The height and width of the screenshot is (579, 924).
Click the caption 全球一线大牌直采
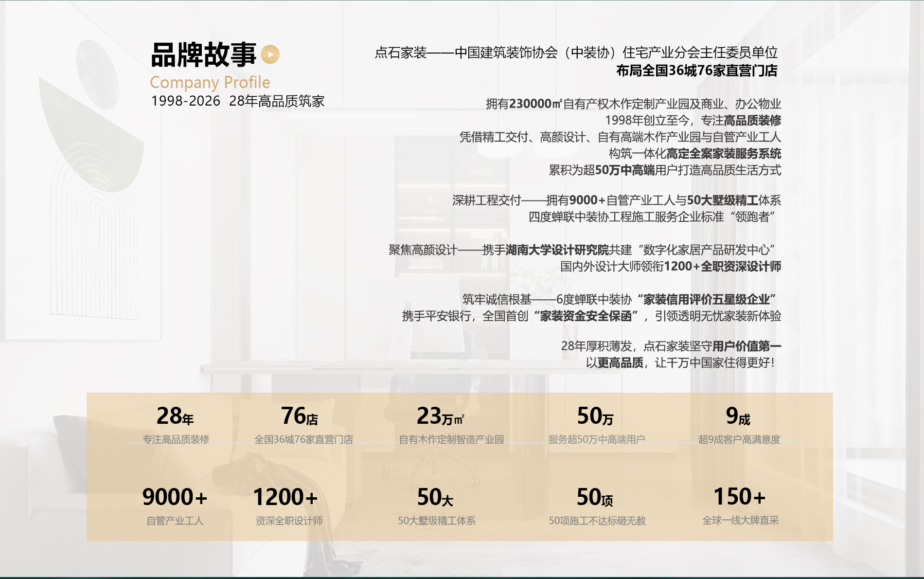[741, 520]
